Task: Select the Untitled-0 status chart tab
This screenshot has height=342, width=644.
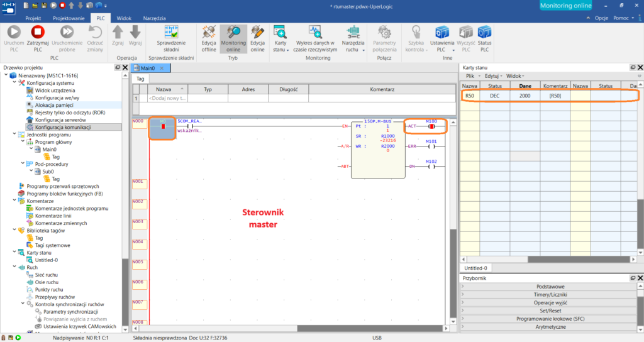Action: (x=475, y=268)
